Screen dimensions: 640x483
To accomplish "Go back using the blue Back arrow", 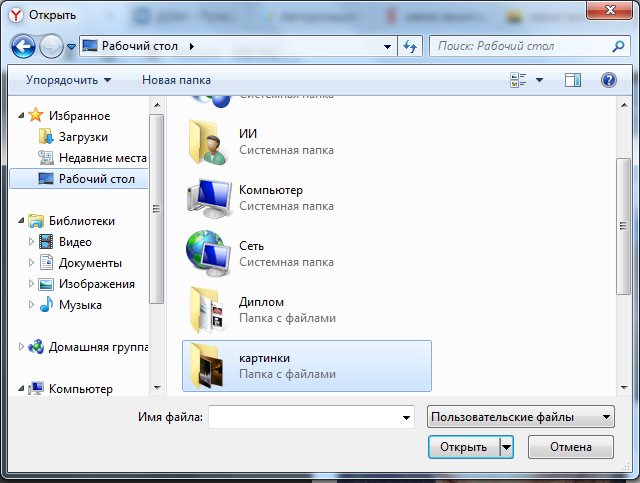I will tap(23, 46).
